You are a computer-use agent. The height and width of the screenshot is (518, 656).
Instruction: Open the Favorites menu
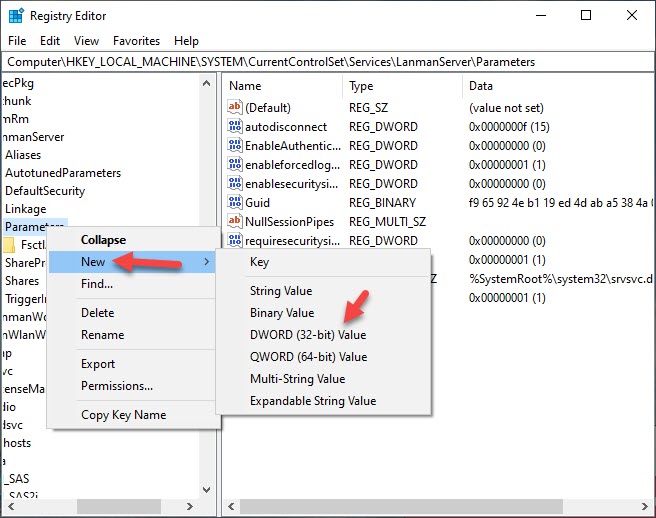[x=136, y=41]
